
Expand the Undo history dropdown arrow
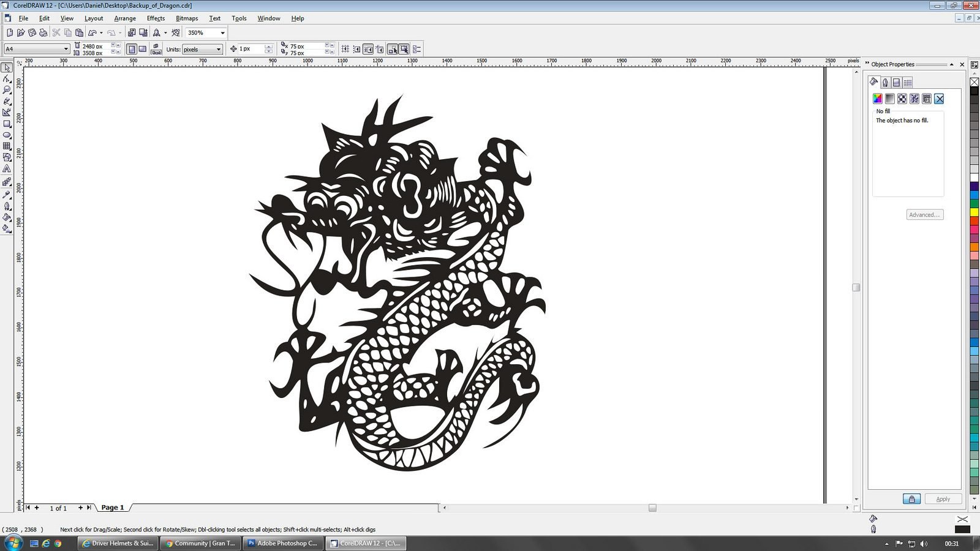(x=101, y=32)
